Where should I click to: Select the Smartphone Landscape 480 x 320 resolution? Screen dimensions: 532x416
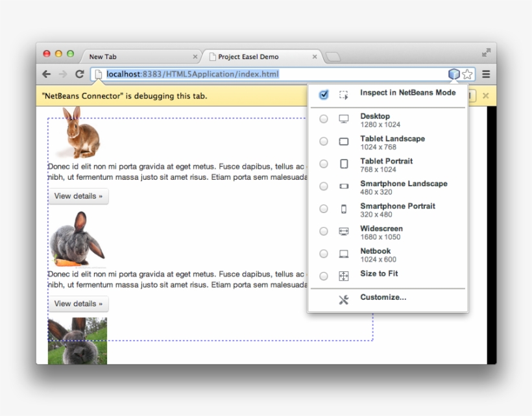coord(323,186)
